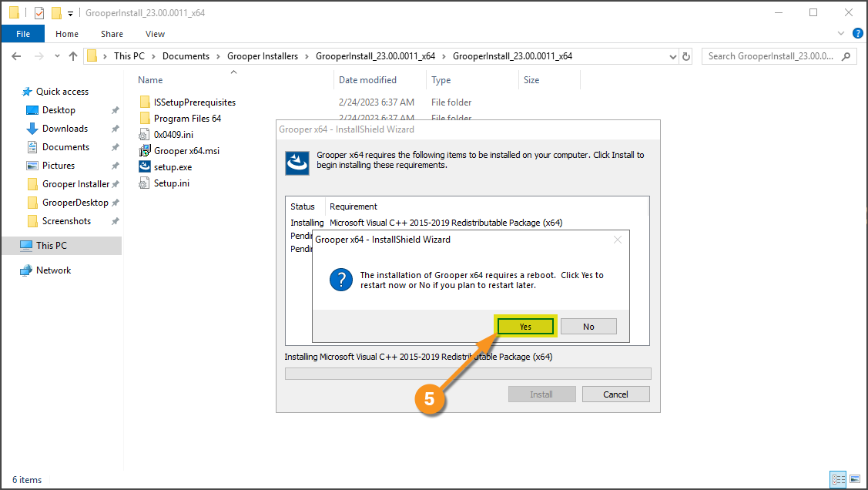Click the folder icon in the address bar
This screenshot has width=868, height=490.
(92, 56)
